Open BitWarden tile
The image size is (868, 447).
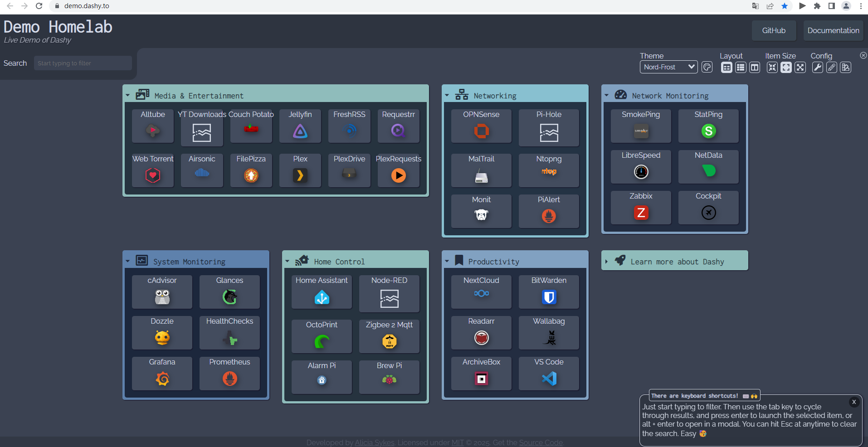click(x=549, y=292)
